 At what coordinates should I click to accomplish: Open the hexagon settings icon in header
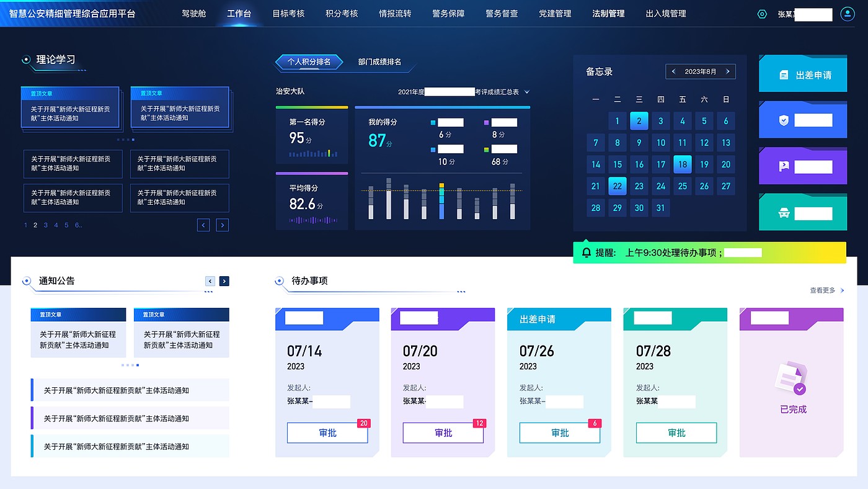tap(763, 14)
